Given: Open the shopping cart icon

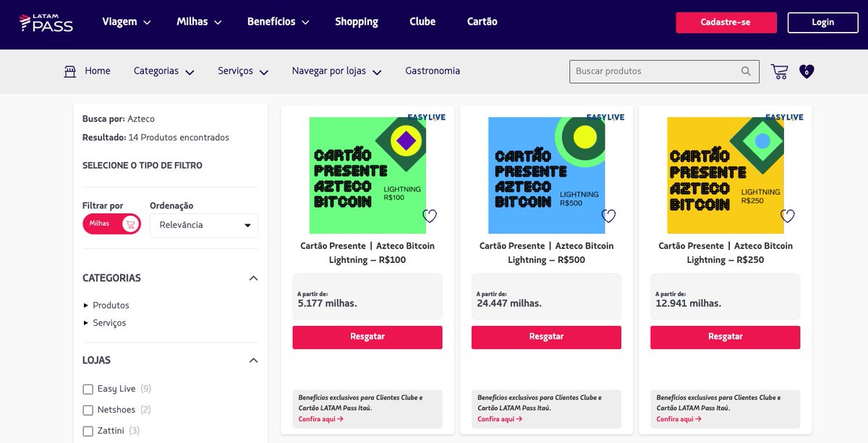Looking at the screenshot, I should (x=779, y=71).
